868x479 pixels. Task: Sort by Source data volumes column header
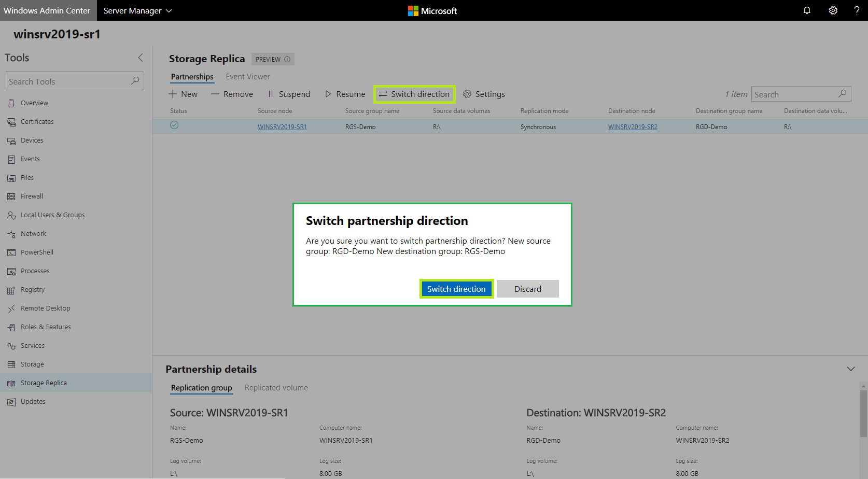(461, 111)
